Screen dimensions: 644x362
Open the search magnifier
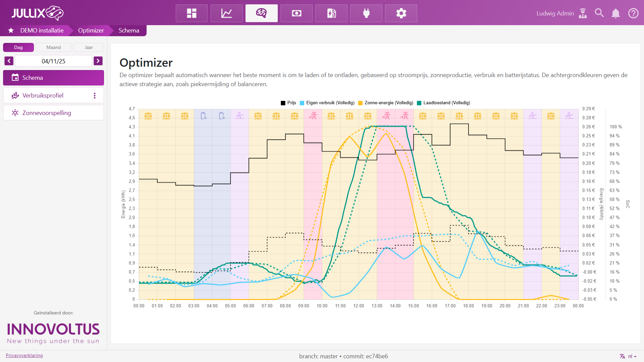click(599, 13)
